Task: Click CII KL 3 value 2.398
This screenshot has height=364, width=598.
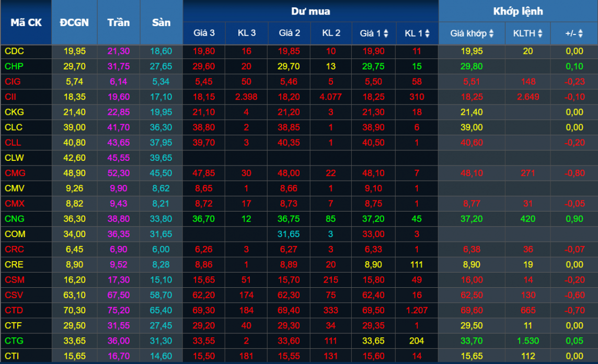Action: (246, 97)
